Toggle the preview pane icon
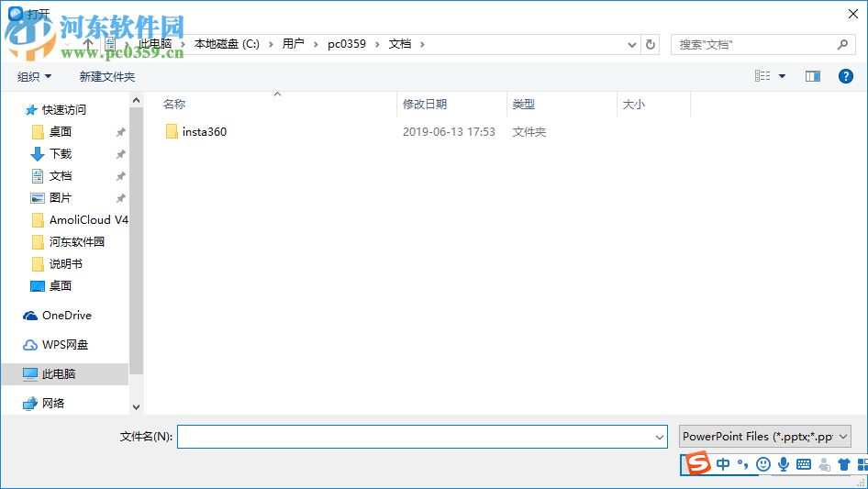 coord(813,76)
